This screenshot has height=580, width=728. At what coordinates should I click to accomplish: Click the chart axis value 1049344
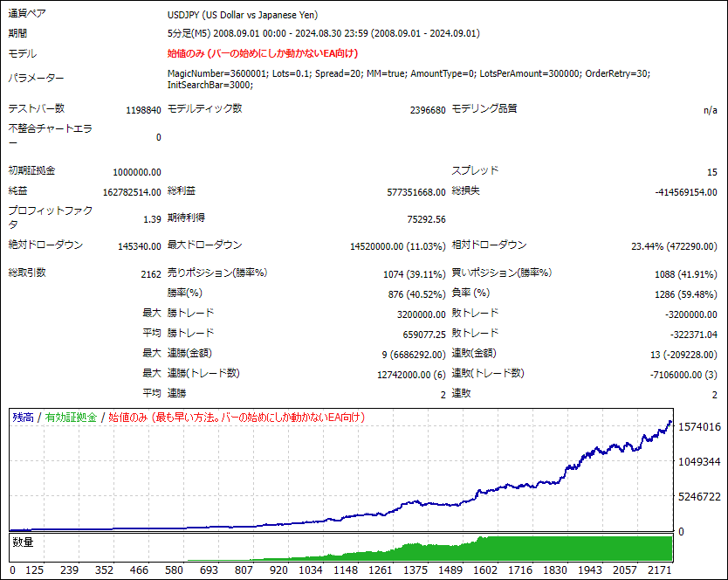700,461
